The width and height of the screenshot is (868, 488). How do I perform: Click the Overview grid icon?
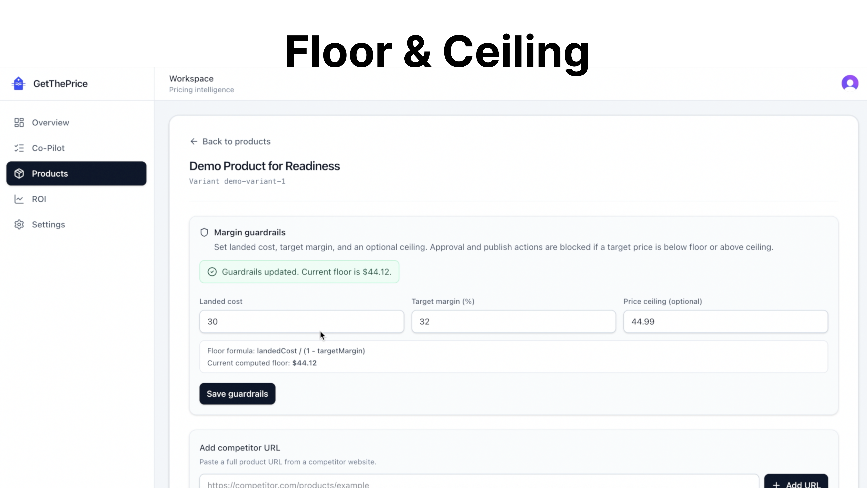click(x=19, y=123)
